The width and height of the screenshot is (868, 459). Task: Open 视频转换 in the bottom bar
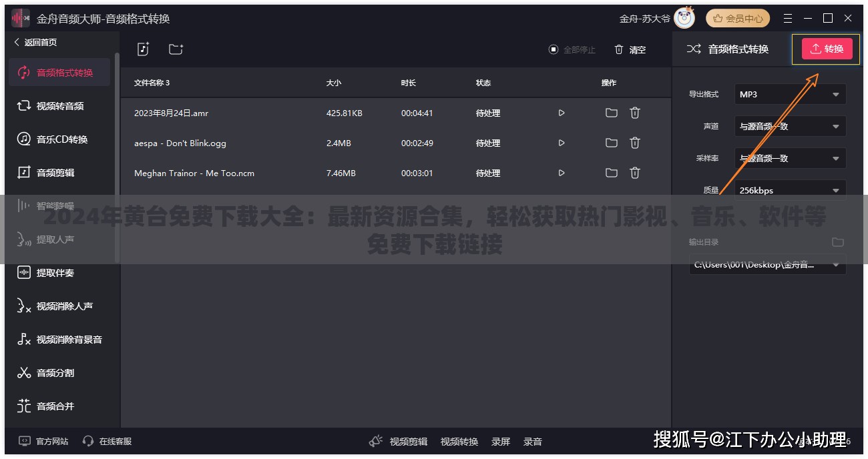[459, 441]
